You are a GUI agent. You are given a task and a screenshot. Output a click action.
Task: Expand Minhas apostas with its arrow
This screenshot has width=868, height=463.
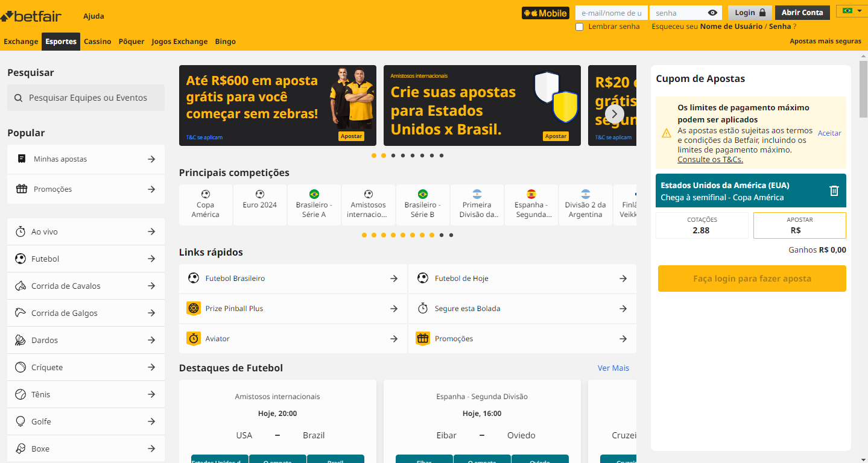pos(151,159)
